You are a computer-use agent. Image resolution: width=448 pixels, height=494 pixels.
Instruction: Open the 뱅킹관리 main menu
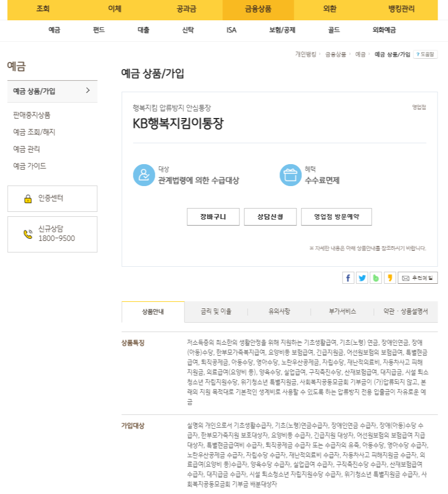point(401,8)
